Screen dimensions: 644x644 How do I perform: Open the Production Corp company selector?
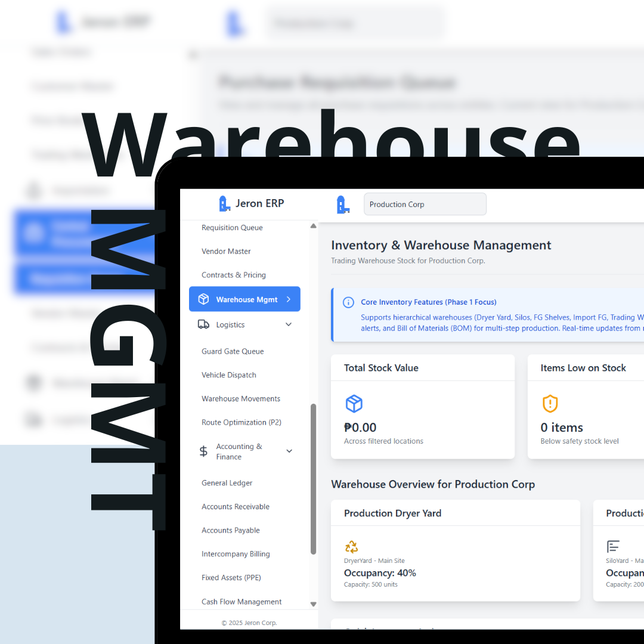pos(425,203)
